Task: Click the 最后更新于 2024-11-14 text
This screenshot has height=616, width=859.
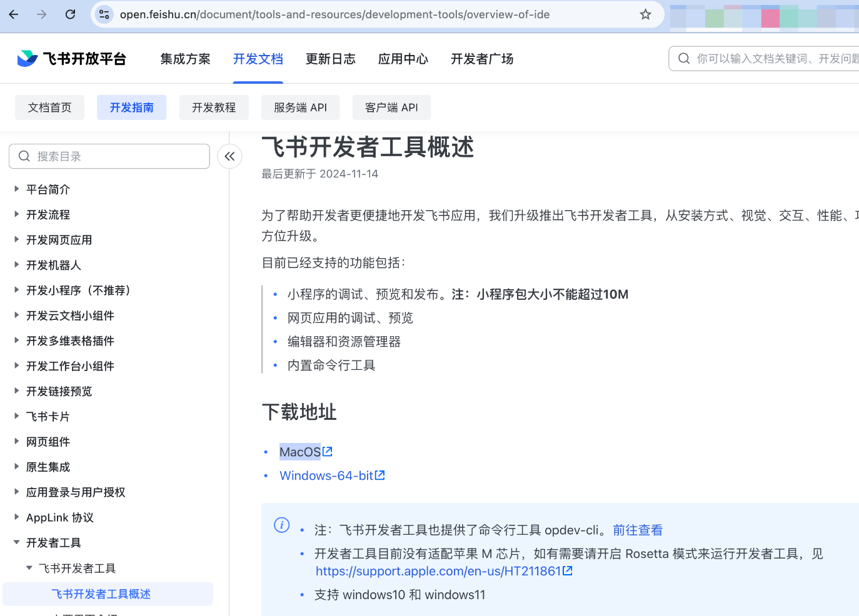Action: [x=320, y=174]
